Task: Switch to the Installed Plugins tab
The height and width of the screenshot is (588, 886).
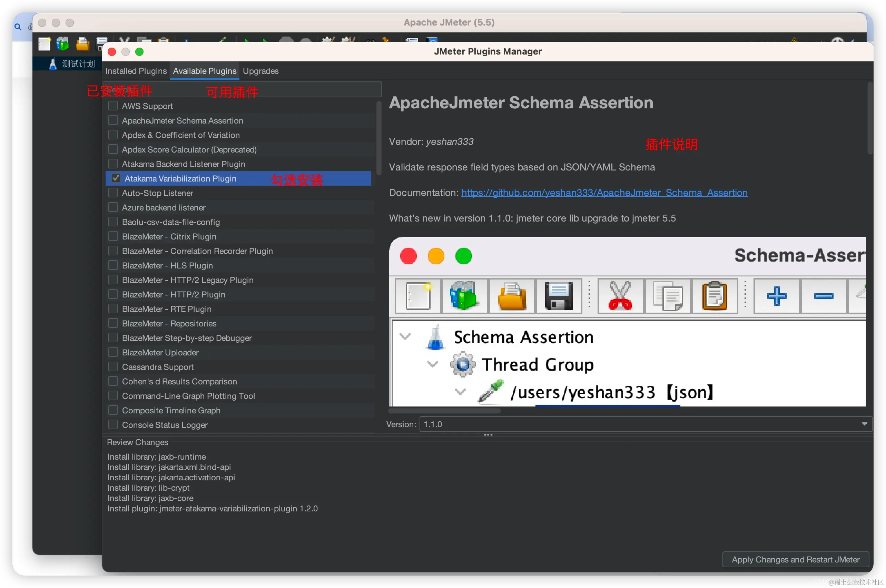Action: [136, 71]
